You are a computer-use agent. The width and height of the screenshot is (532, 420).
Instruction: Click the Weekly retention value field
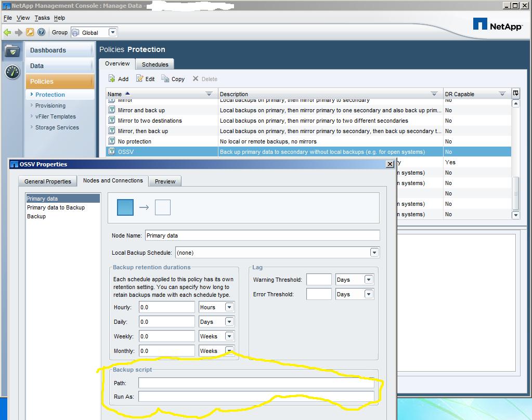point(166,336)
